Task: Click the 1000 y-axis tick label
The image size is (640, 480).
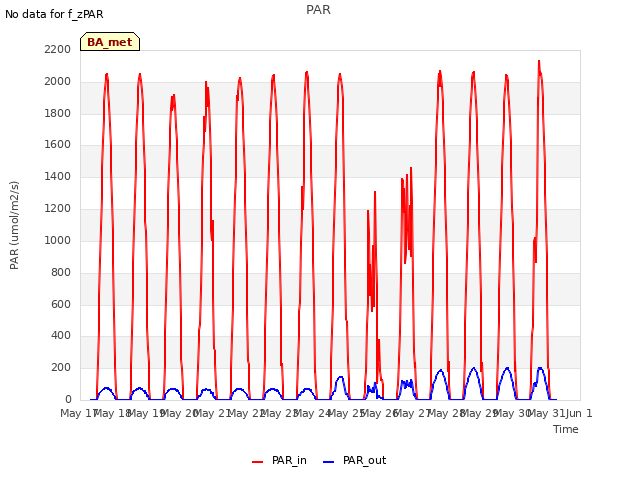Action: 58,240
